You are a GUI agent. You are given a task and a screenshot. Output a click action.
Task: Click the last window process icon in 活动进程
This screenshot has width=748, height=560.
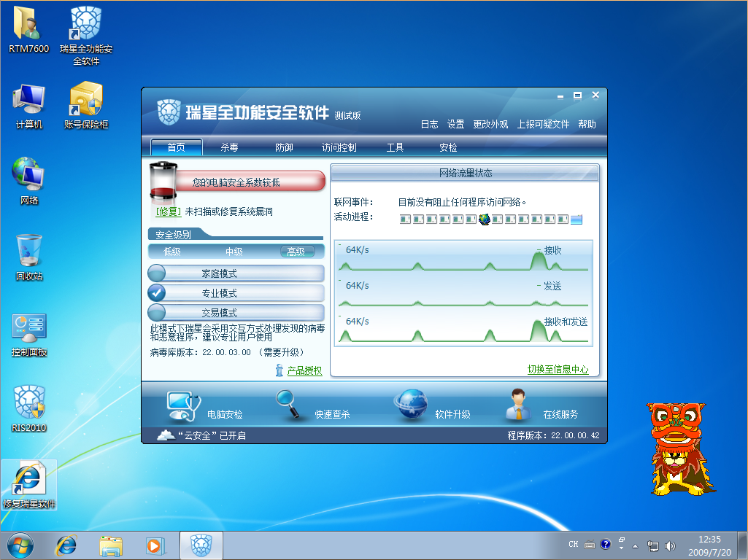(577, 219)
